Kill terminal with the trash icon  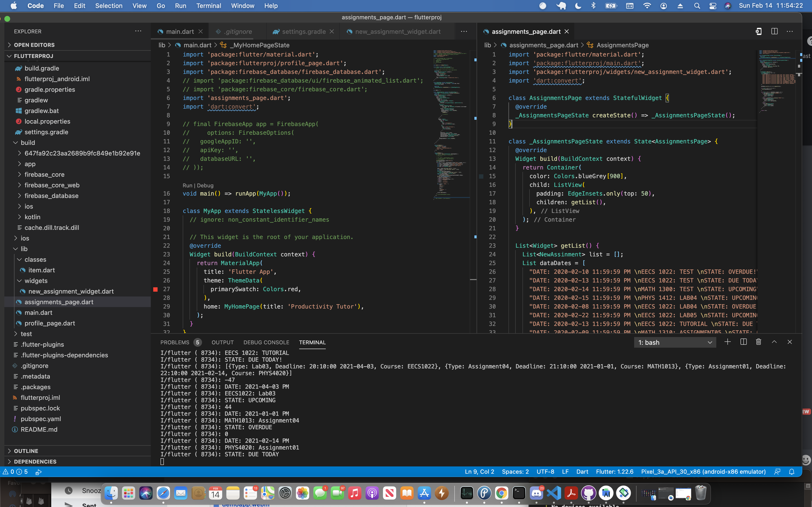click(x=758, y=342)
